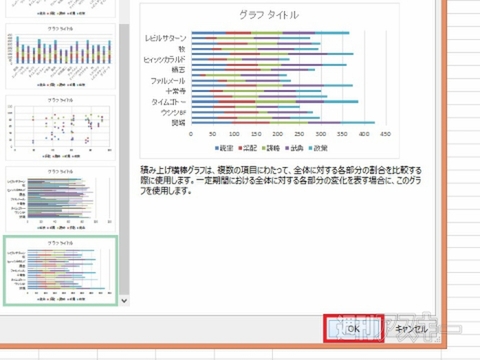Screen dimensions: 480x360
Task: Click the light blue legend entry in preview
Action: (318, 148)
